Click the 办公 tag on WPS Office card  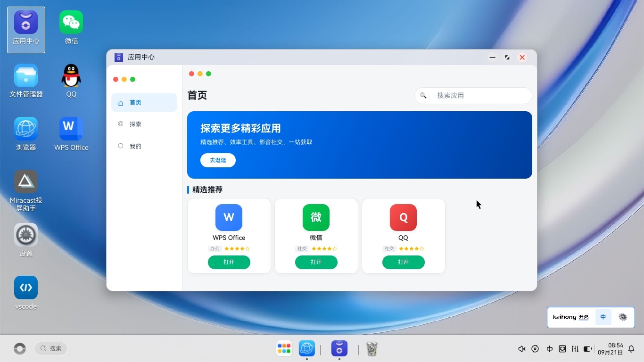coord(215,249)
